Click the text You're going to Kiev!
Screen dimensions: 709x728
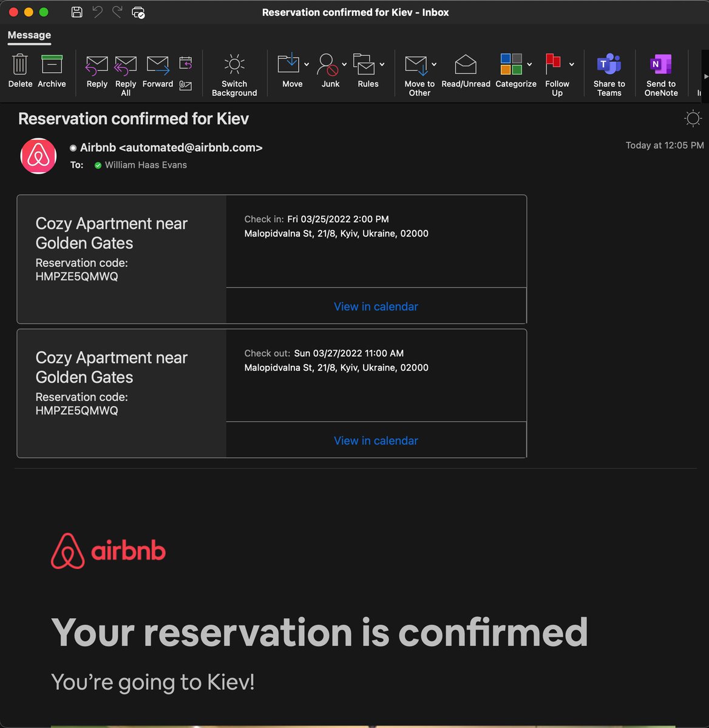153,682
